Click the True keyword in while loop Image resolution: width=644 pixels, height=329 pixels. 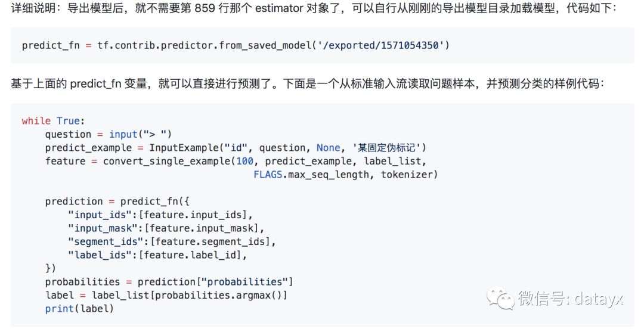tap(68, 121)
